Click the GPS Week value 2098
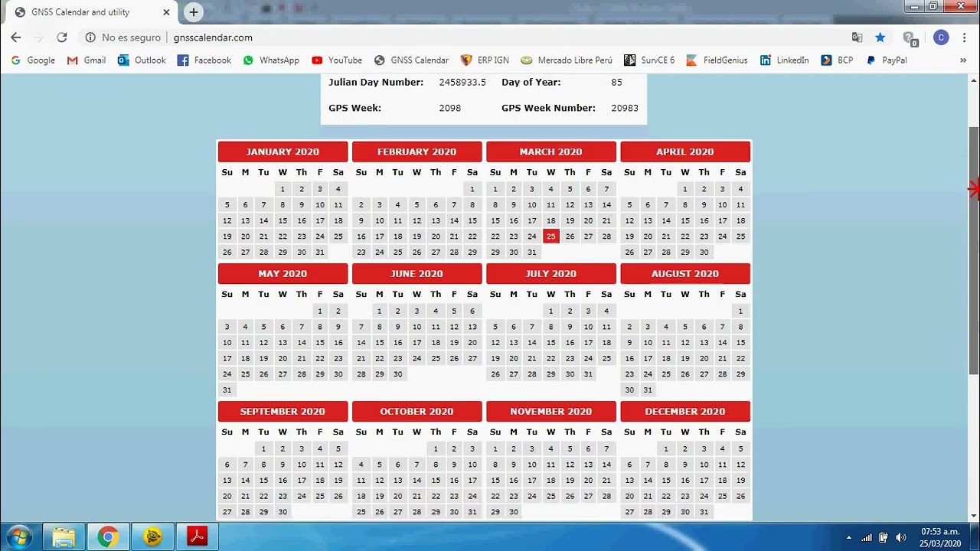The height and width of the screenshot is (551, 980). (450, 108)
